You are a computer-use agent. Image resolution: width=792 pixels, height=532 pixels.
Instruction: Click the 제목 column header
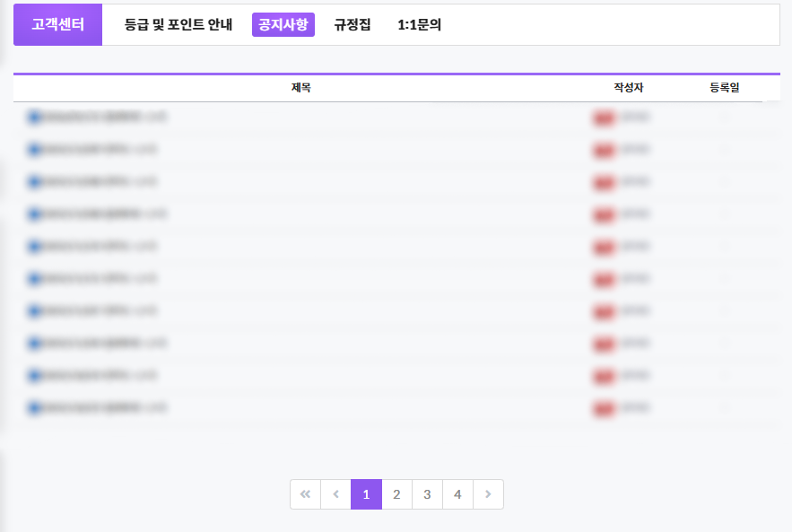301,88
